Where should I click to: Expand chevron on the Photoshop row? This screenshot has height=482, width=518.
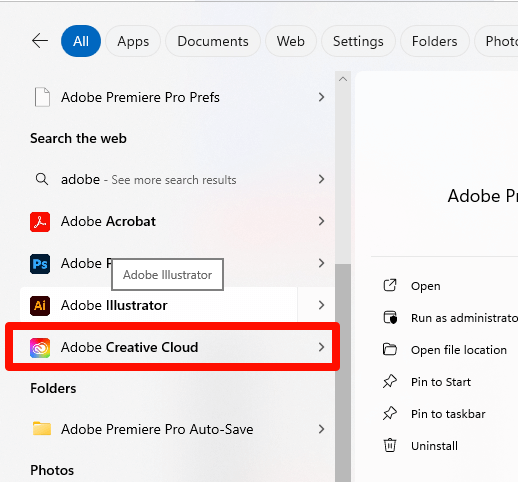tap(321, 263)
